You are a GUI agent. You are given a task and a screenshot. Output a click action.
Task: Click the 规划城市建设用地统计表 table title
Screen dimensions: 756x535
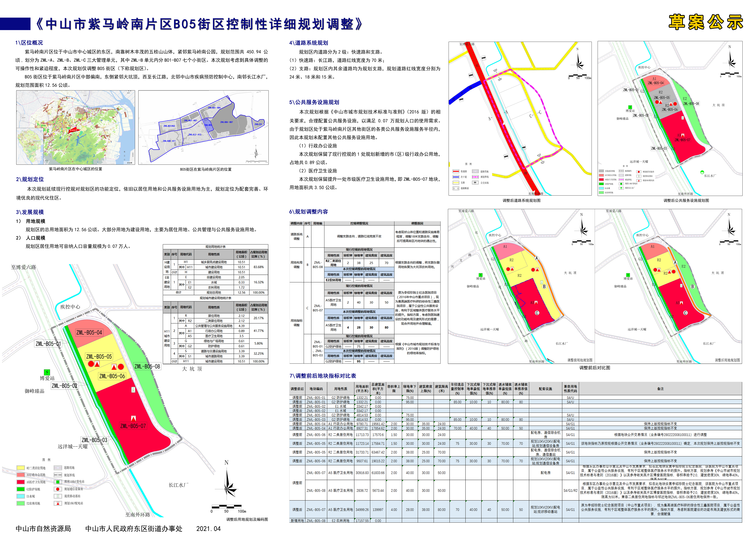[215, 298]
